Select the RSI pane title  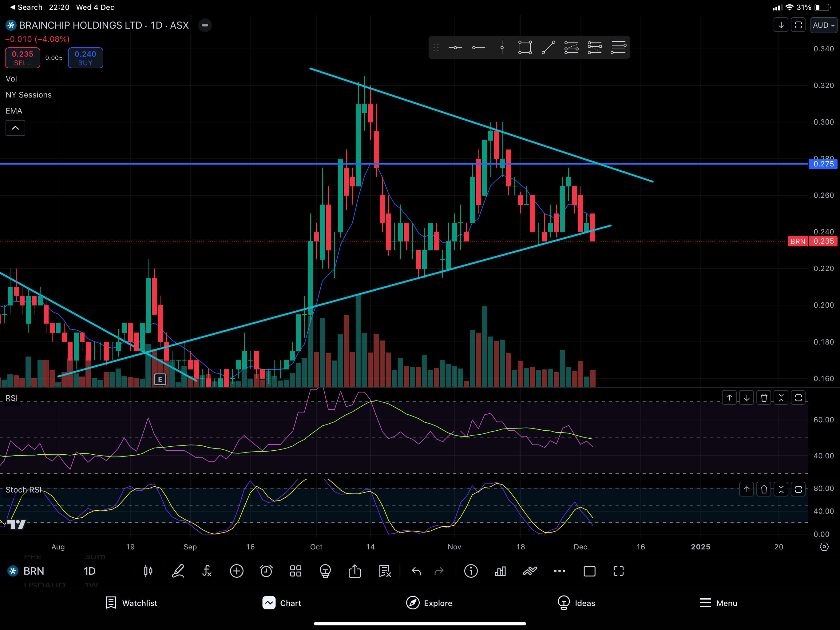pyautogui.click(x=12, y=398)
